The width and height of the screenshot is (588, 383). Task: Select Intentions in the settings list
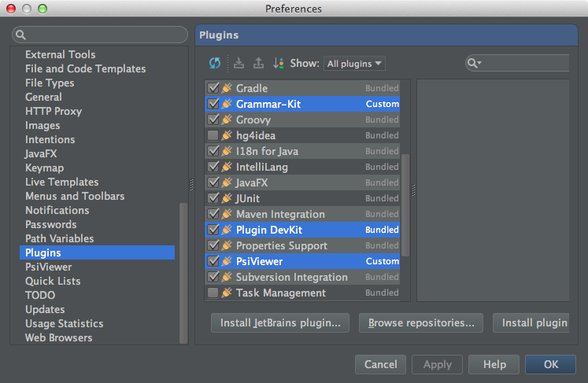50,140
